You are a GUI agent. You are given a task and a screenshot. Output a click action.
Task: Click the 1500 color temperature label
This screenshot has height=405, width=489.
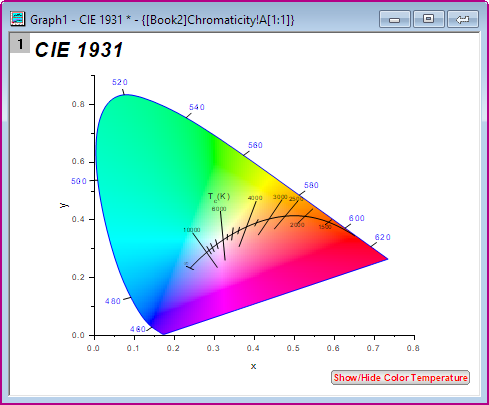tap(325, 227)
